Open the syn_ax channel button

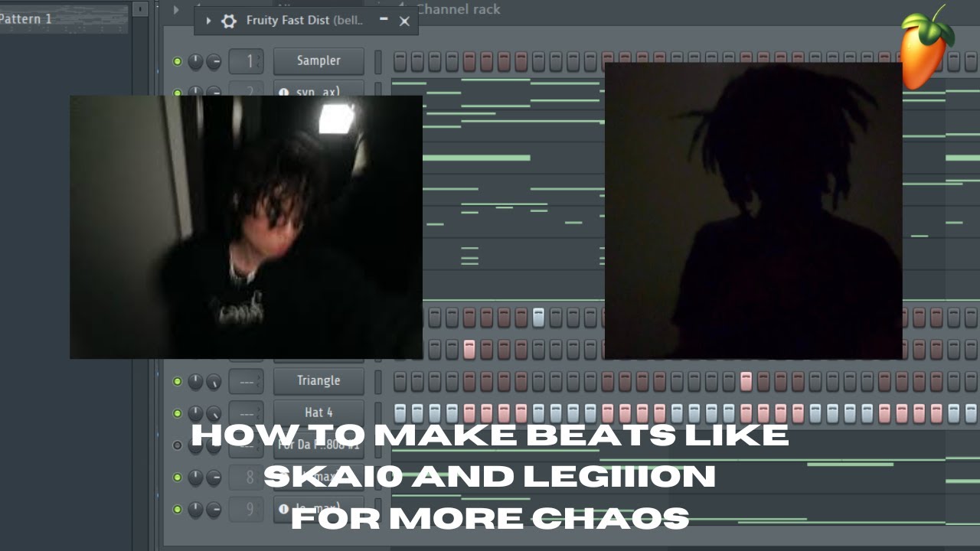pyautogui.click(x=318, y=92)
